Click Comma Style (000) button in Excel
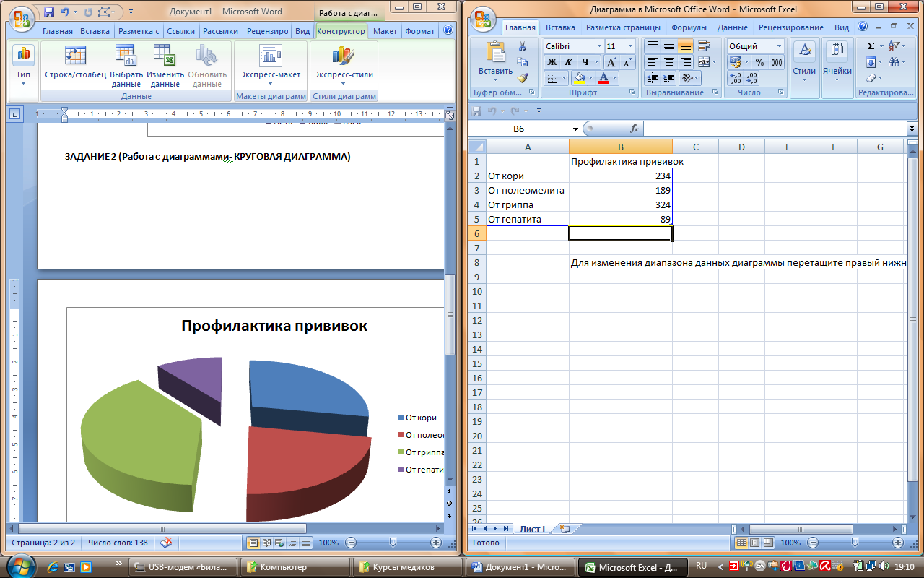 pyautogui.click(x=777, y=62)
